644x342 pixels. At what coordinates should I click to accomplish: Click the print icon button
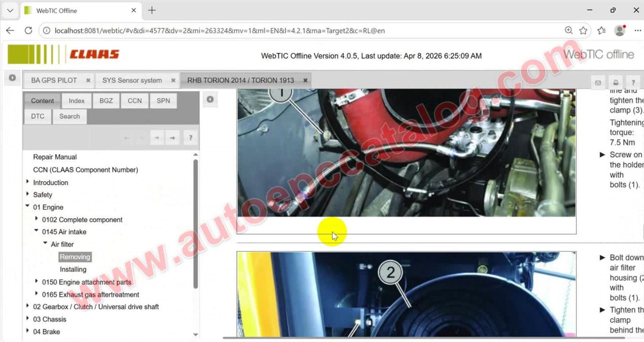click(x=616, y=83)
